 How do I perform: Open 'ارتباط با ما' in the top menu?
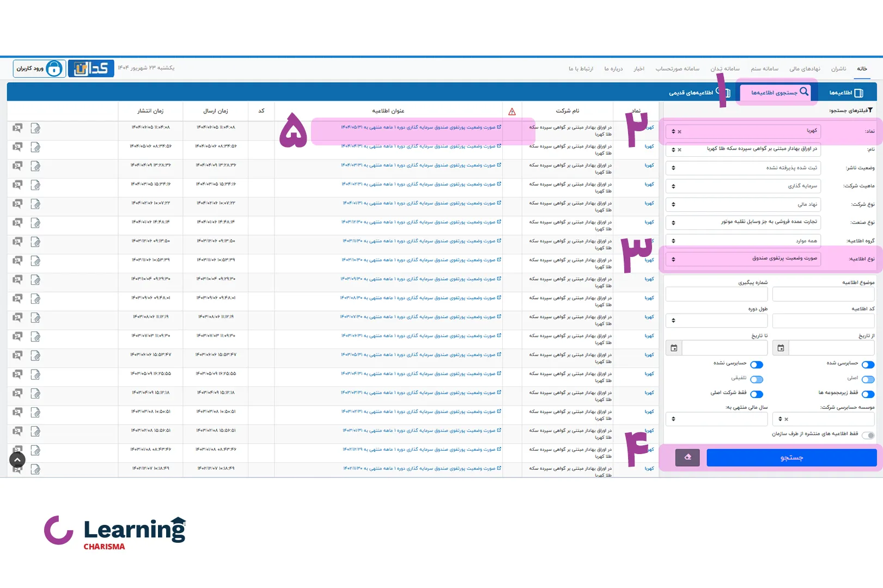(x=581, y=69)
